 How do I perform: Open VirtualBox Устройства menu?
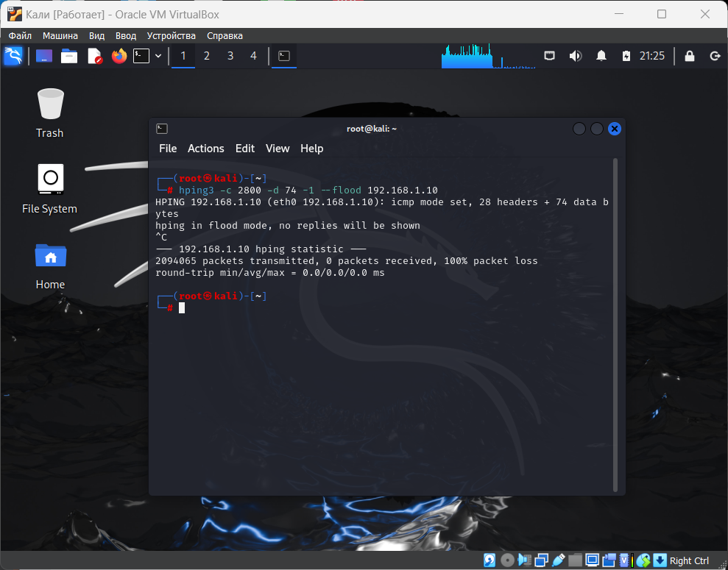pyautogui.click(x=172, y=36)
